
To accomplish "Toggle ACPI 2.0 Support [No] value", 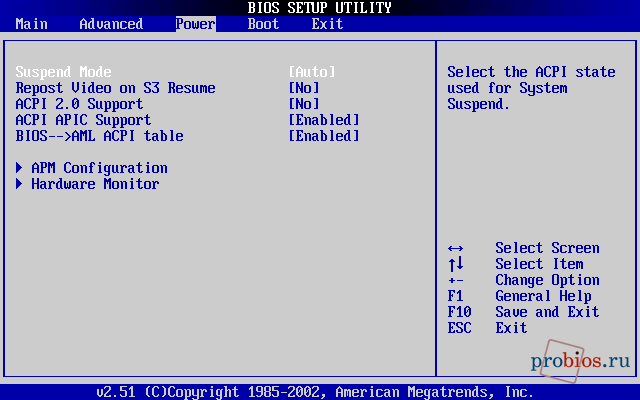I will 304,104.
